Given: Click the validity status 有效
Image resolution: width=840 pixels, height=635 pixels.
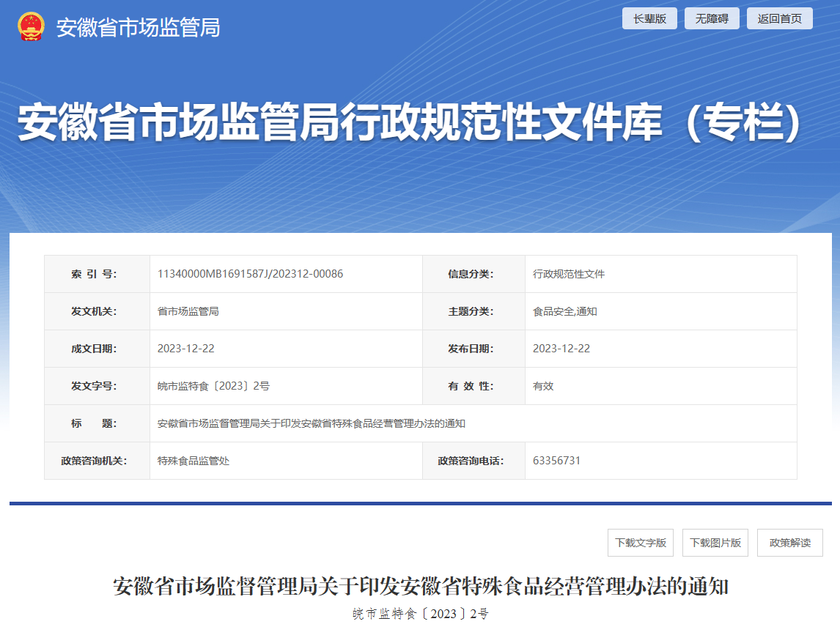Looking at the screenshot, I should (543, 386).
